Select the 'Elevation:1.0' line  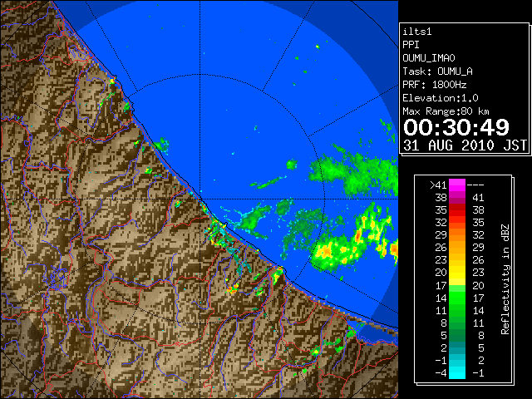441,98
